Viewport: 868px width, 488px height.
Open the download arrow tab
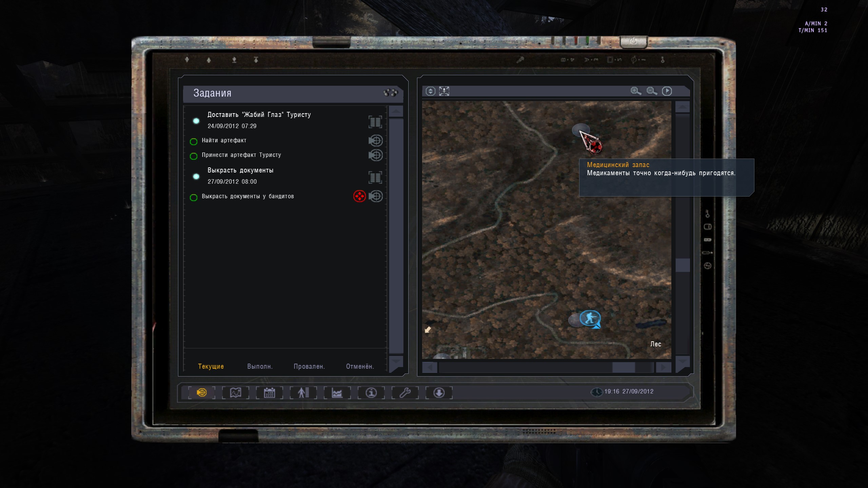pyautogui.click(x=439, y=392)
